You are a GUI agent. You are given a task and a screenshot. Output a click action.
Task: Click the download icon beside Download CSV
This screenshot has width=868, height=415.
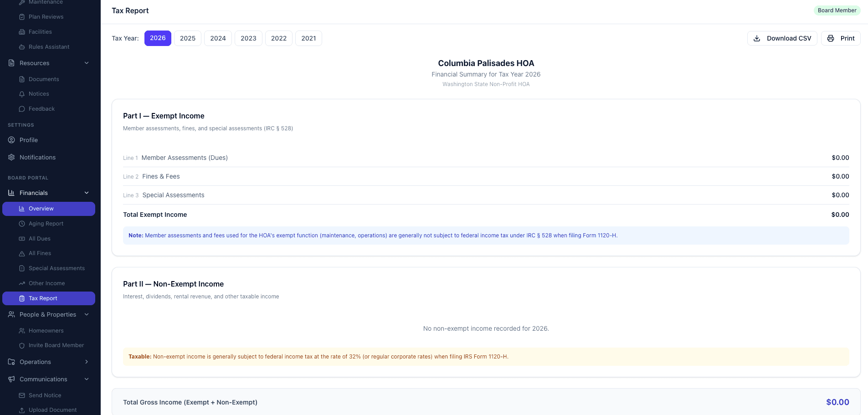[x=757, y=38]
